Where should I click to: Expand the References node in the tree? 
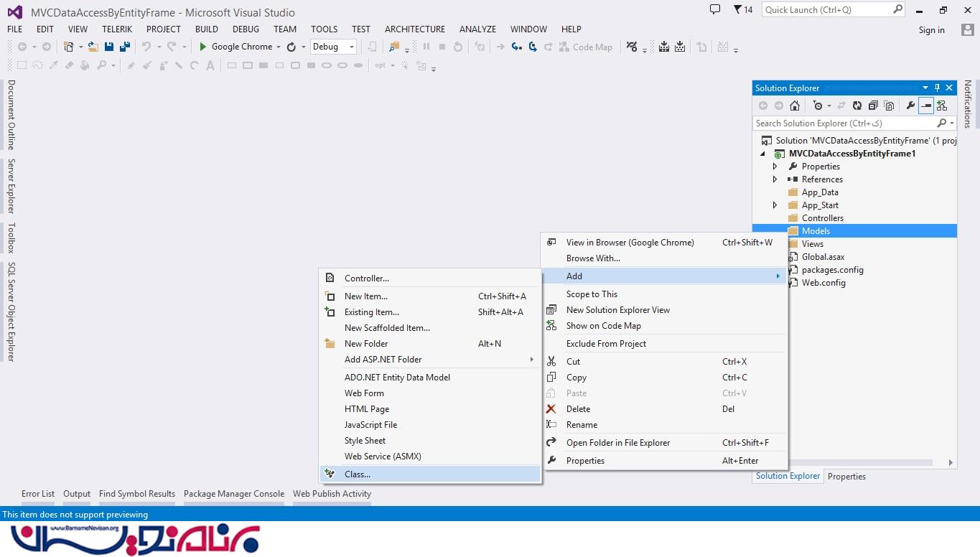775,179
